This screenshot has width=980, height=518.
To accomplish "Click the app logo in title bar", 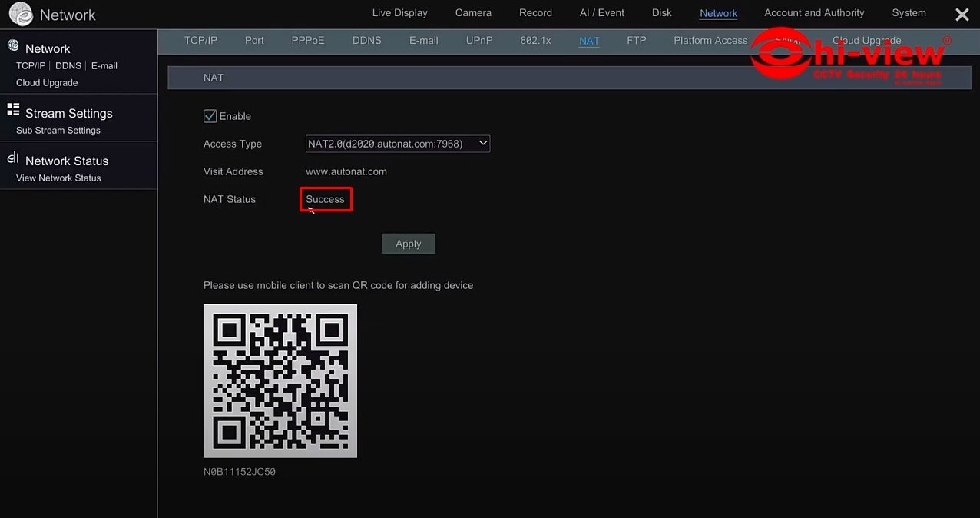I will pyautogui.click(x=21, y=14).
